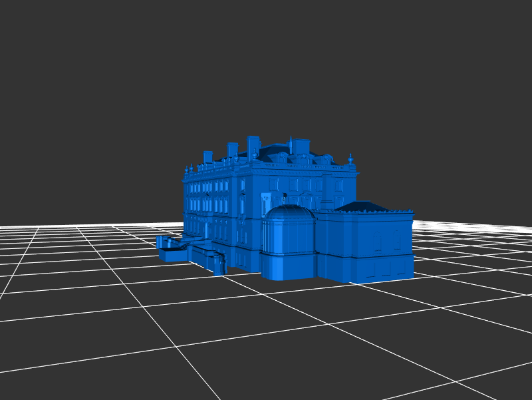Pick the second chimney from the left
Screen dimensions: 532x400
(232, 149)
